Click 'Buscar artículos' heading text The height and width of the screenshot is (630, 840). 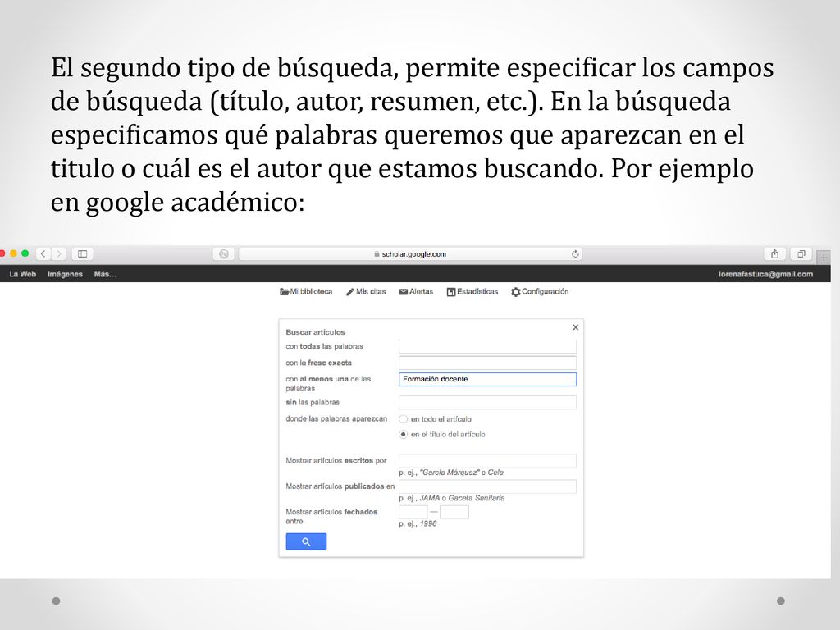coord(315,332)
